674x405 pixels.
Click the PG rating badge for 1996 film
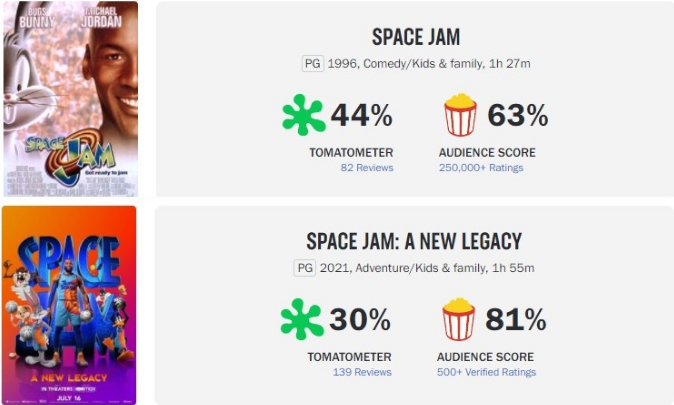[312, 64]
